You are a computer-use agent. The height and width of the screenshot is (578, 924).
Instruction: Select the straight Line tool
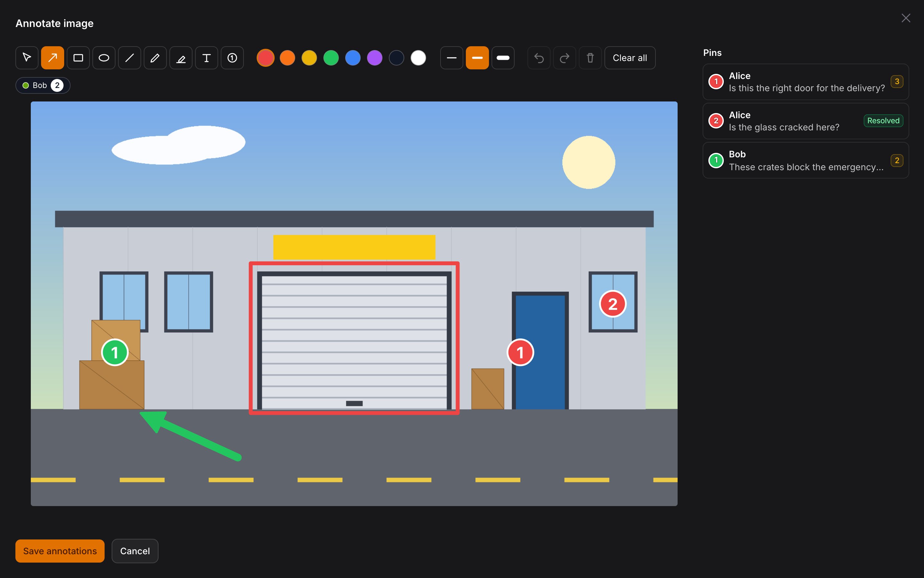click(x=129, y=58)
